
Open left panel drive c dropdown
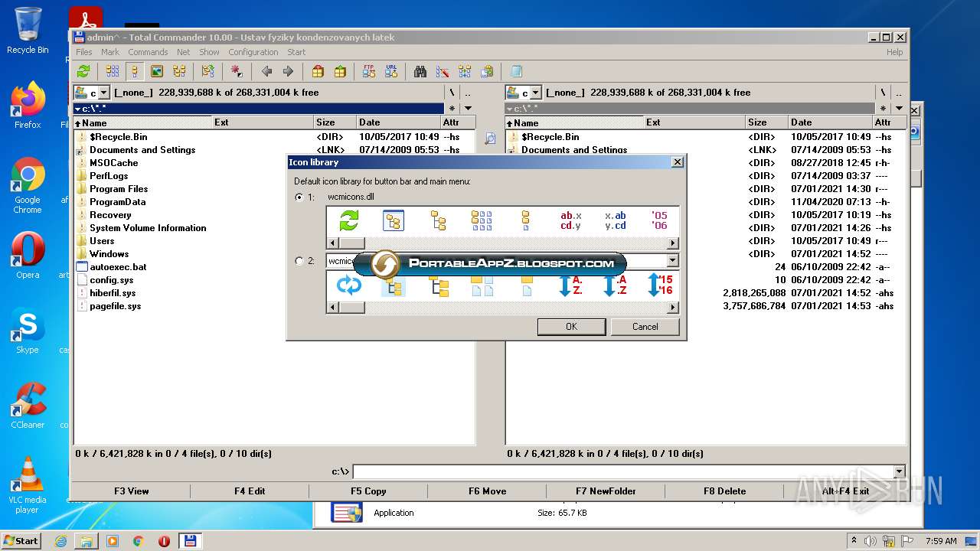point(104,93)
